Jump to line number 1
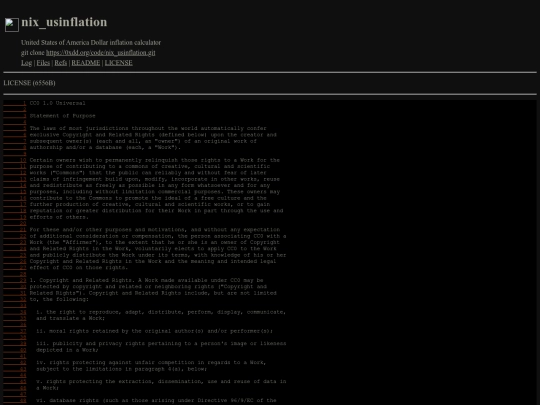540x405 pixels. pos(15,103)
